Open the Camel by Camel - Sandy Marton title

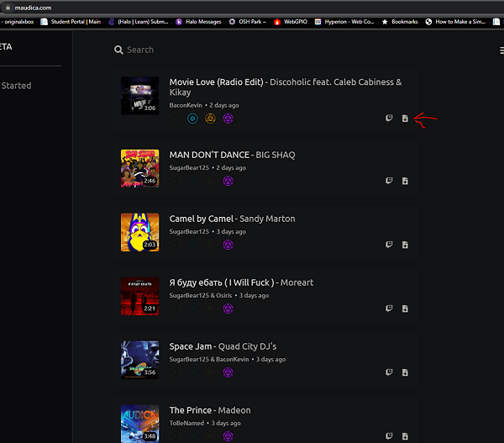tap(232, 219)
